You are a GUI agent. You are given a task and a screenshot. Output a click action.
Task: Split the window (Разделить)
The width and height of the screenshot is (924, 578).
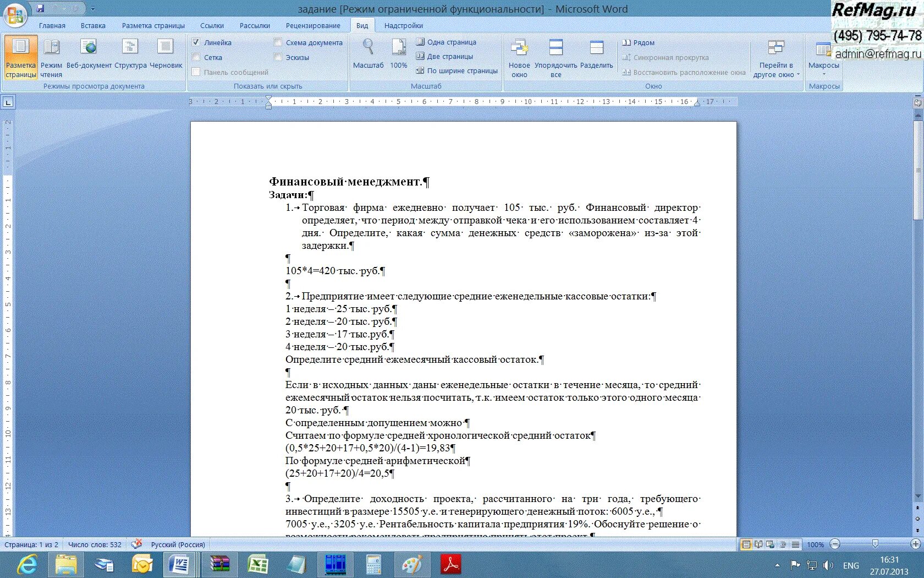(596, 54)
